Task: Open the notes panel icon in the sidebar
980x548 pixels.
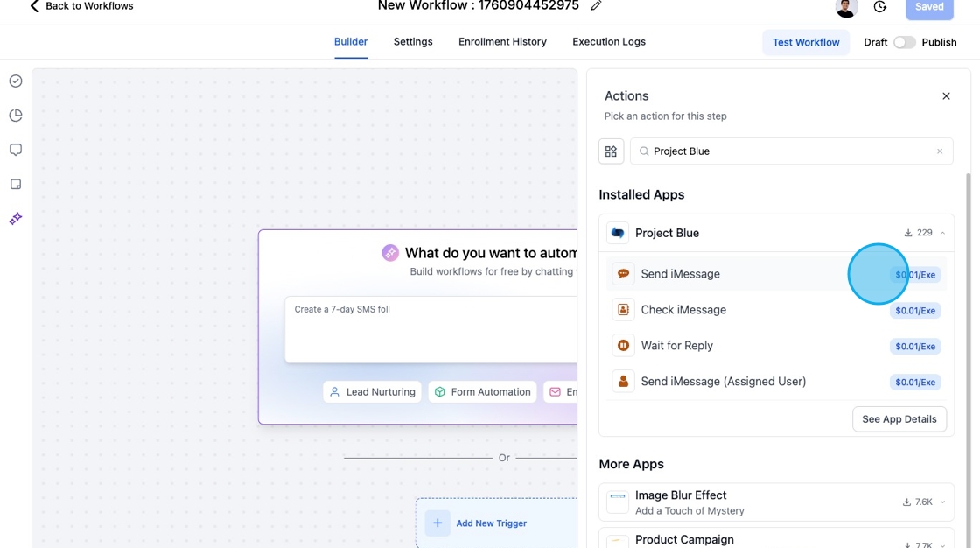Action: pos(15,184)
